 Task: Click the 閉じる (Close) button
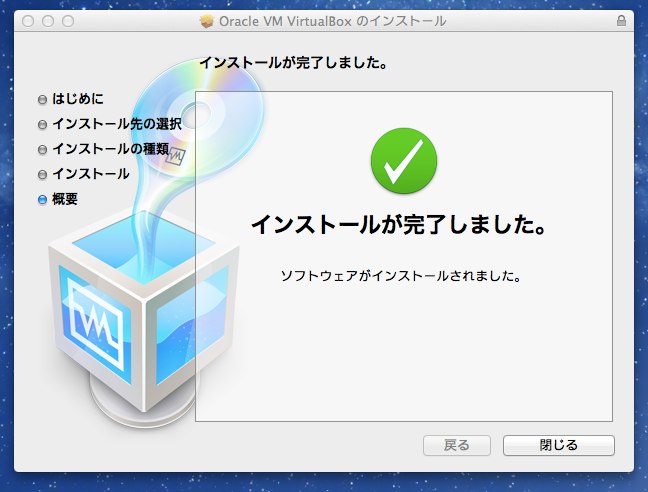(x=559, y=445)
